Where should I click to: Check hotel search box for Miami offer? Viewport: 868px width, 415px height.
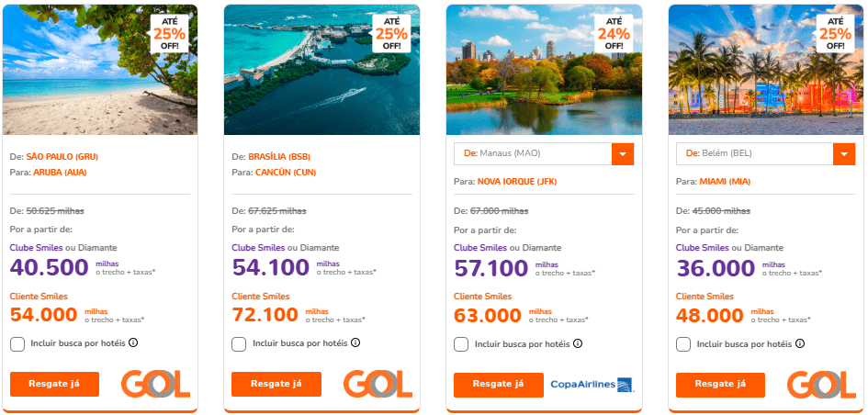pyautogui.click(x=683, y=344)
